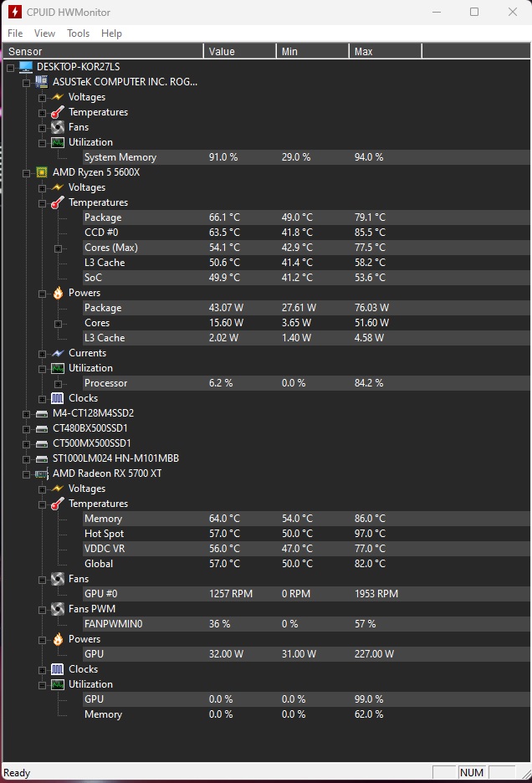The height and width of the screenshot is (783, 532).
Task: Click the Clocks icon under Ryzen
Action: (58, 398)
